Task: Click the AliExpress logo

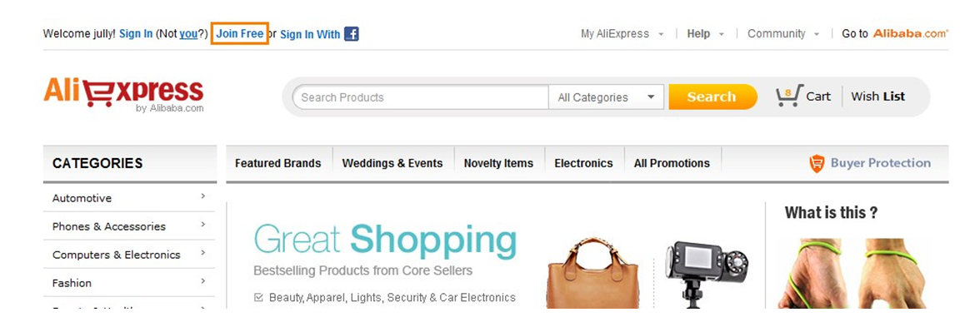Action: (123, 96)
